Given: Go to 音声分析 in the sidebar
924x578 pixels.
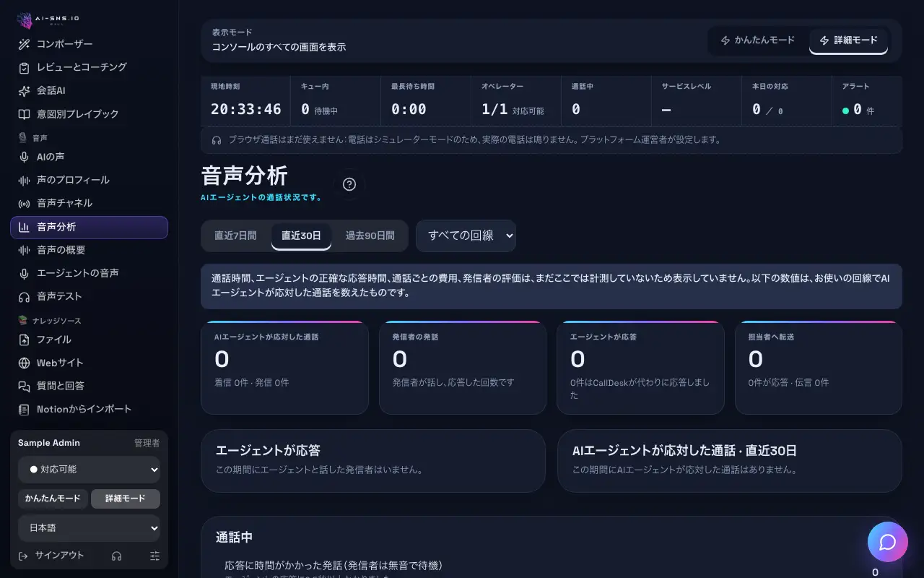Looking at the screenshot, I should pyautogui.click(x=89, y=227).
